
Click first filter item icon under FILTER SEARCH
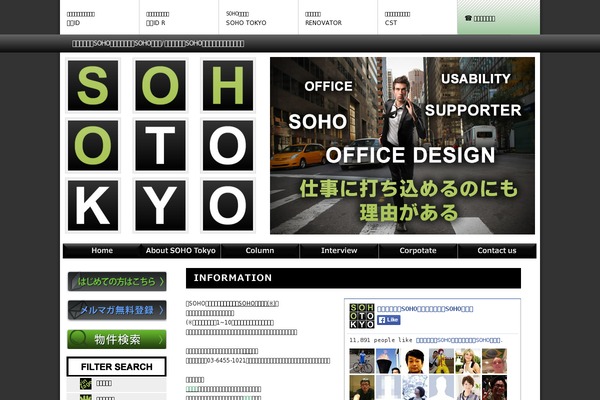86,384
